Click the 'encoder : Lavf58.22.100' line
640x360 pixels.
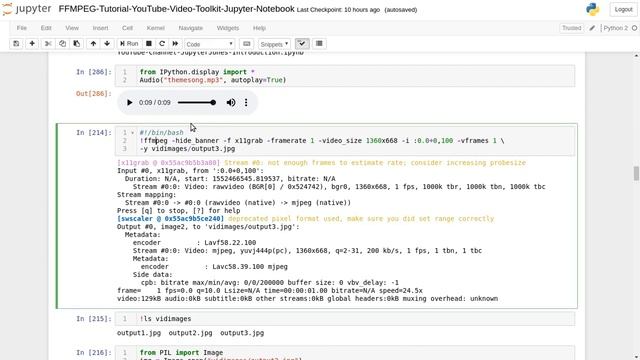[x=194, y=243]
